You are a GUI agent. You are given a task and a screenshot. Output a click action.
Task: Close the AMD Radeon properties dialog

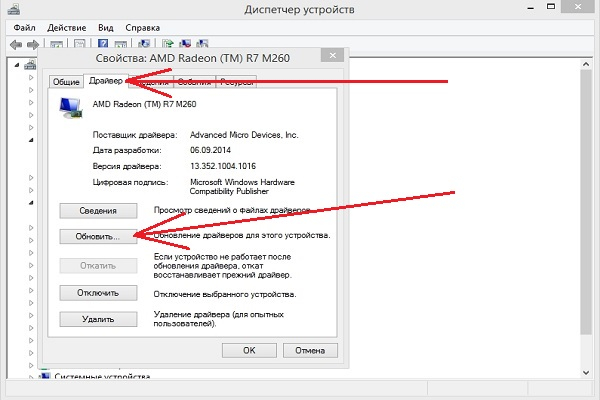pyautogui.click(x=333, y=56)
